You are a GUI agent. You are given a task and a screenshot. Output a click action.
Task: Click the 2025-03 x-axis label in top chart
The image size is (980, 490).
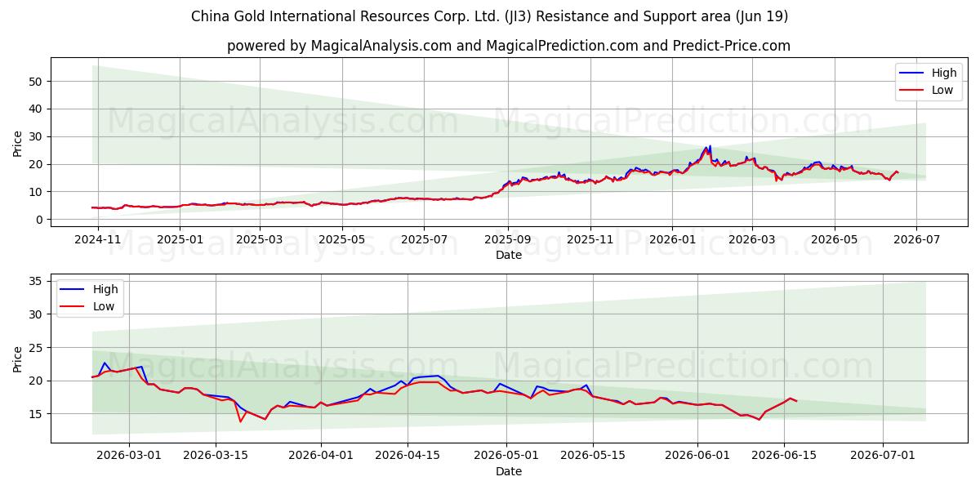[x=260, y=240]
